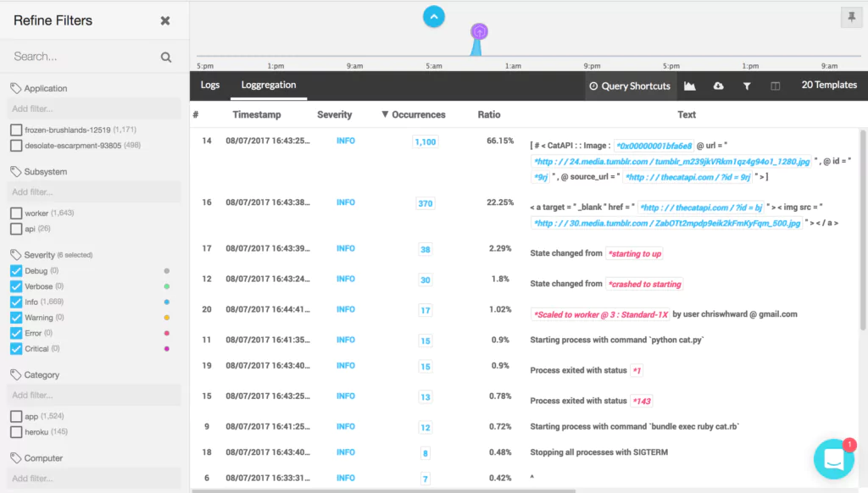Screen dimensions: 868x493
Task: Click the *starting to up parameter
Action: coord(634,254)
